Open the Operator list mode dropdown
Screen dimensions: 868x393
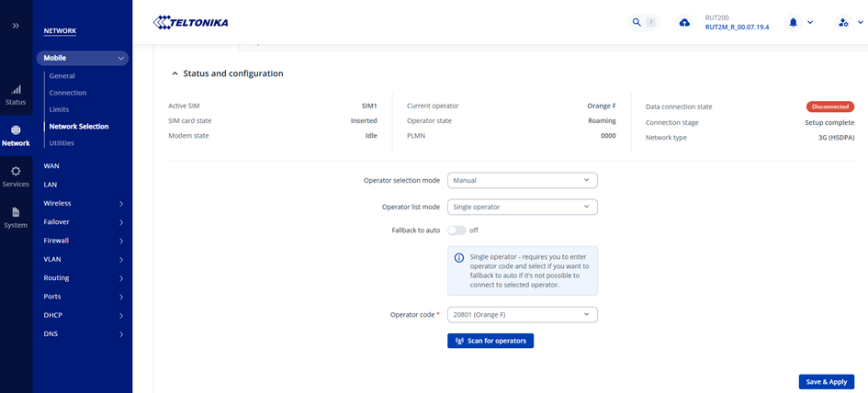click(522, 207)
